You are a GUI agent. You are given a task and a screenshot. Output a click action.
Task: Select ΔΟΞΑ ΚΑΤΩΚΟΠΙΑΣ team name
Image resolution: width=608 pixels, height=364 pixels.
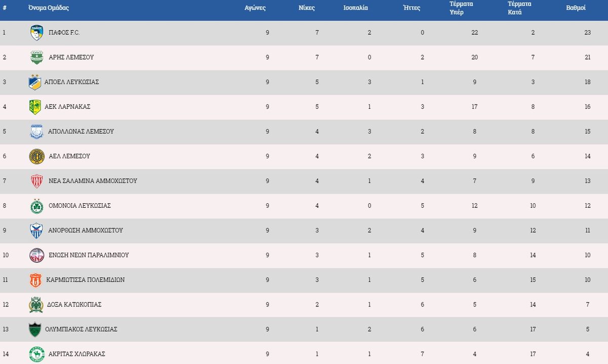pos(74,305)
